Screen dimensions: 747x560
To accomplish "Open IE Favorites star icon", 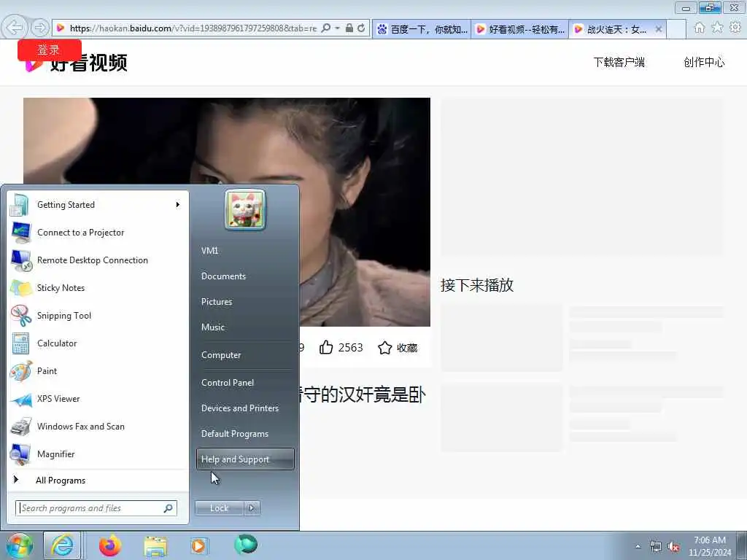I will coord(717,28).
